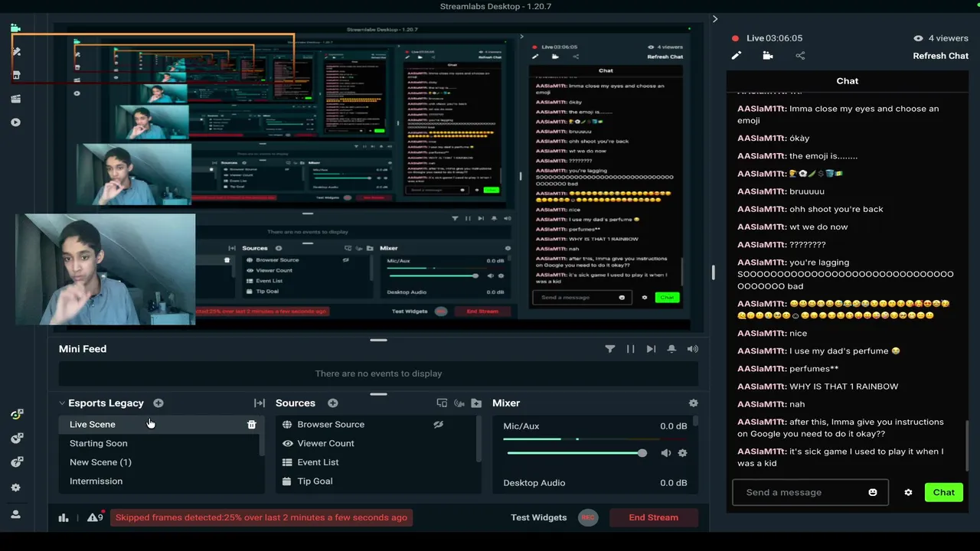Select Event List source
This screenshot has width=980, height=551.
click(x=375, y=462)
